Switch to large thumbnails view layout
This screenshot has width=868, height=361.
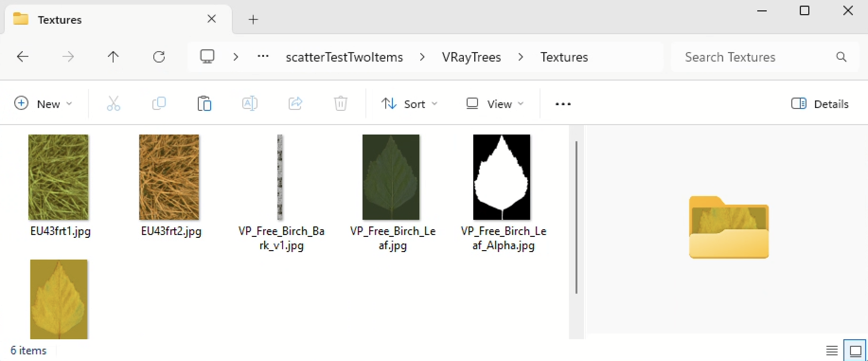tap(855, 351)
